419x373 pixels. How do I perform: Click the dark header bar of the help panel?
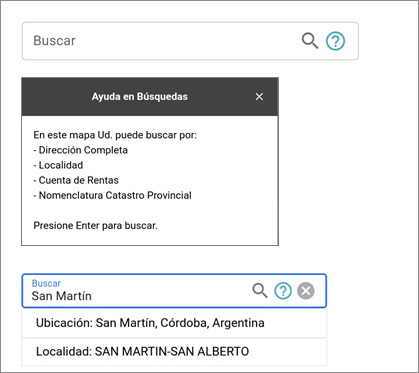[150, 97]
